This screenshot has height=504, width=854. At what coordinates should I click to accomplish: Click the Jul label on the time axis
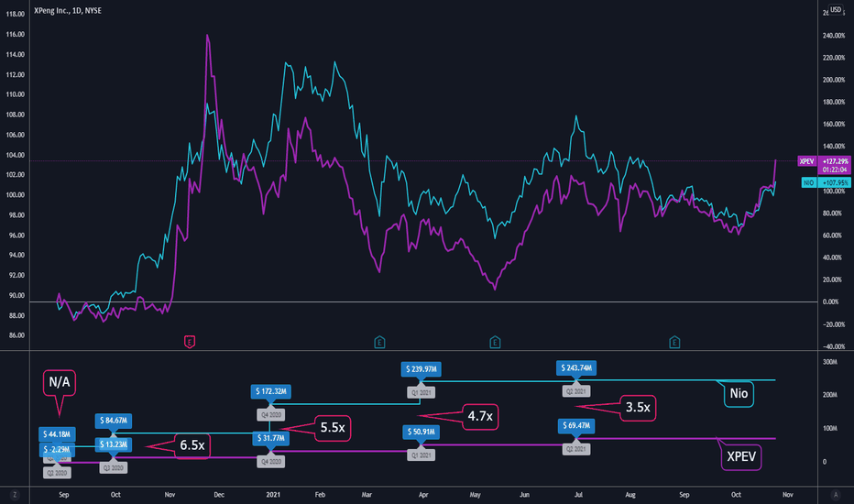[x=578, y=495]
